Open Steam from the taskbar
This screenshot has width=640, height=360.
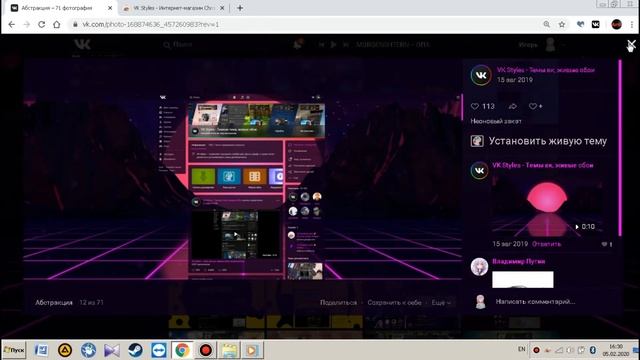coord(135,350)
